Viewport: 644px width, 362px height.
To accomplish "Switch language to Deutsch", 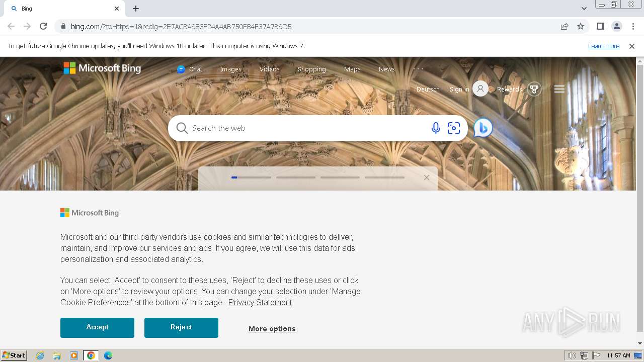I will (x=428, y=89).
